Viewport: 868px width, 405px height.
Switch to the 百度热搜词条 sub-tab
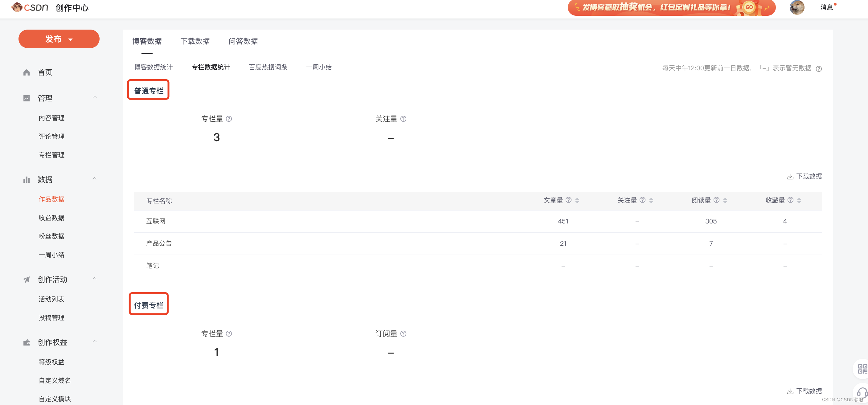(268, 67)
